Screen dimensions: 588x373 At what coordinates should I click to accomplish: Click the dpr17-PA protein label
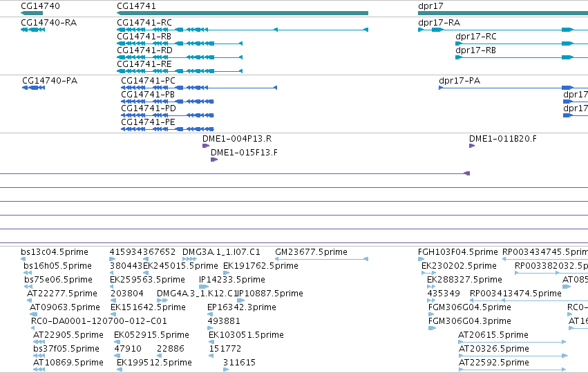[x=459, y=81]
